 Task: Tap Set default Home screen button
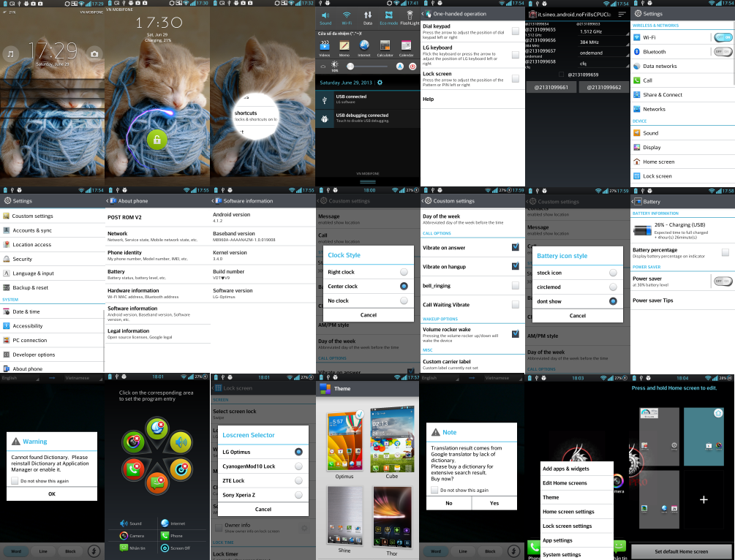[681, 551]
